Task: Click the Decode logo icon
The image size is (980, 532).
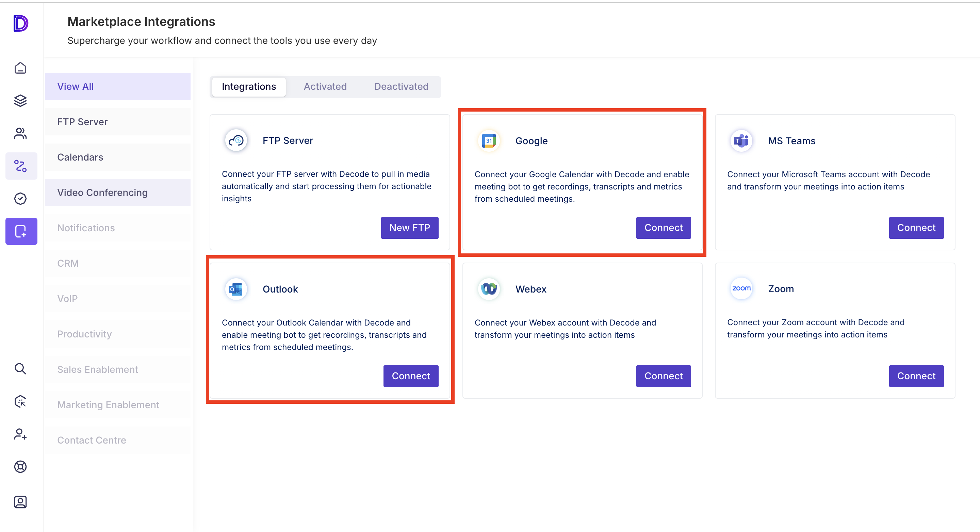Action: (21, 23)
